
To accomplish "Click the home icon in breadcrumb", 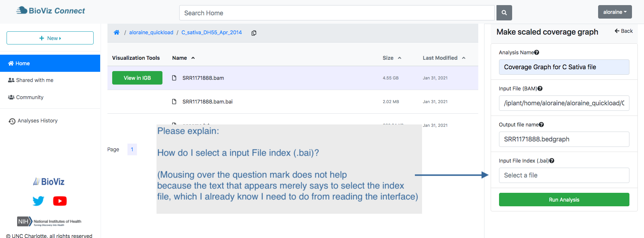I will [x=117, y=32].
